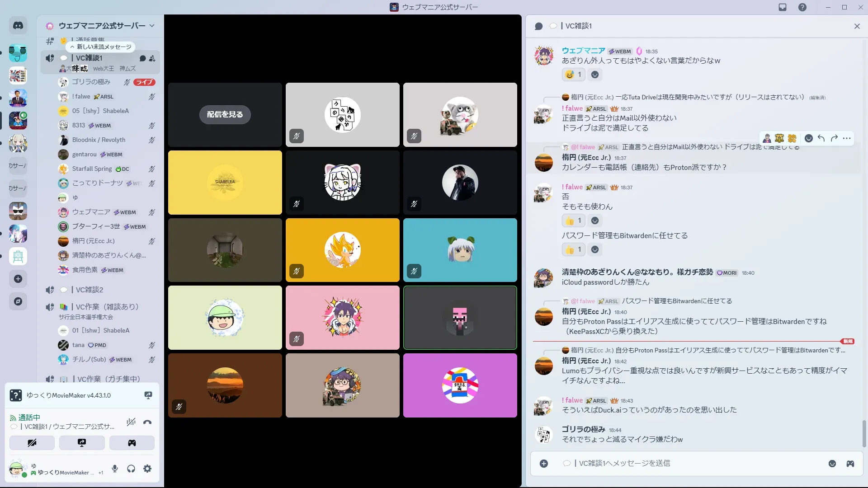Turn on camera in voice panel
The width and height of the screenshot is (868, 488).
tap(32, 443)
